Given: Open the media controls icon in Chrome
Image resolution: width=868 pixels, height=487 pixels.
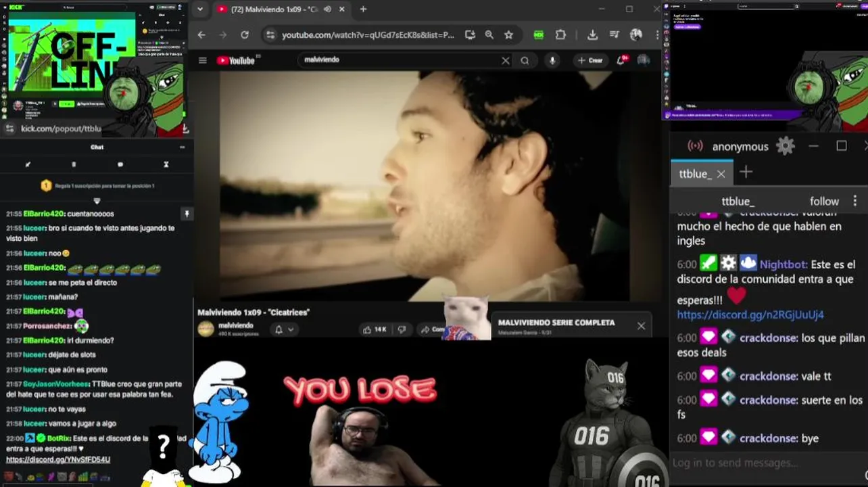Looking at the screenshot, I should [x=614, y=35].
